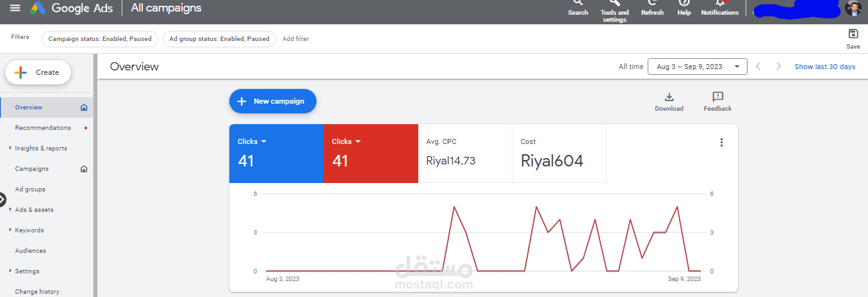Expand the Keywords section
The image size is (868, 297).
coord(10,230)
